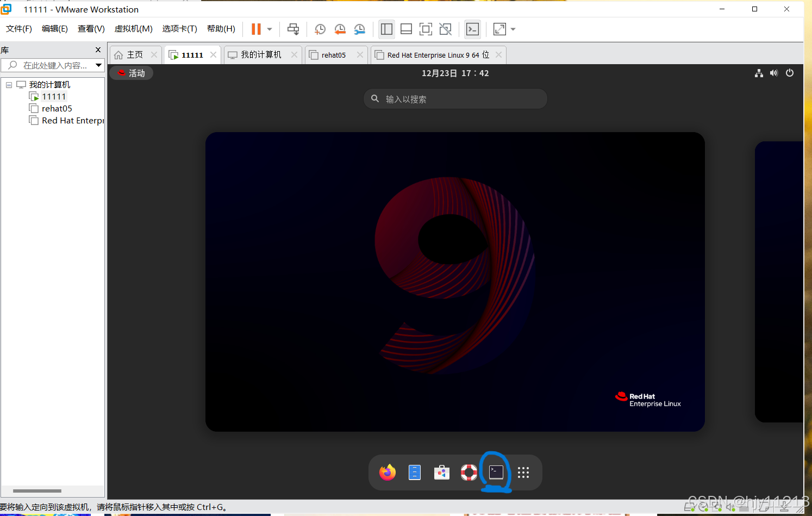This screenshot has height=516, width=812.
Task: Select 我的计算机 in the library tree
Action: tap(49, 85)
